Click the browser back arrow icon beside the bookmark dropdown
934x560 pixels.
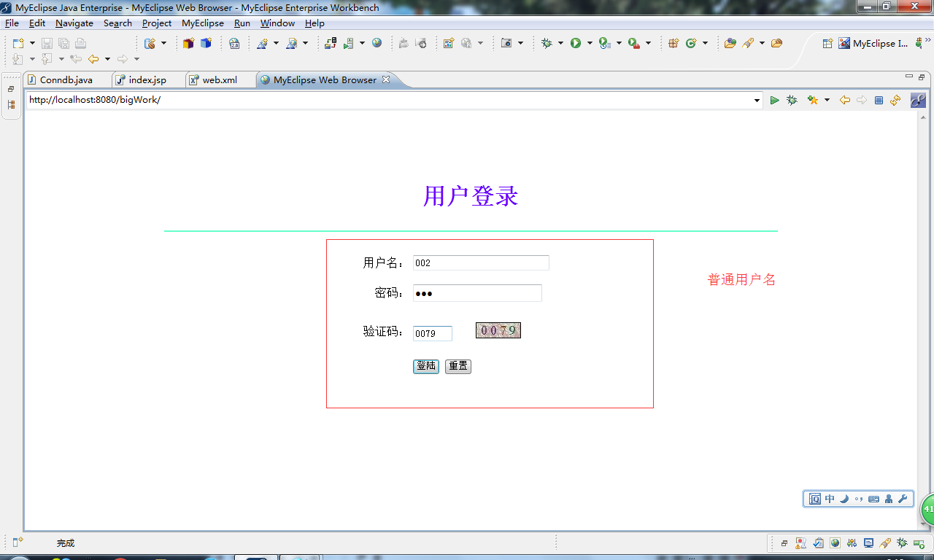click(x=845, y=101)
